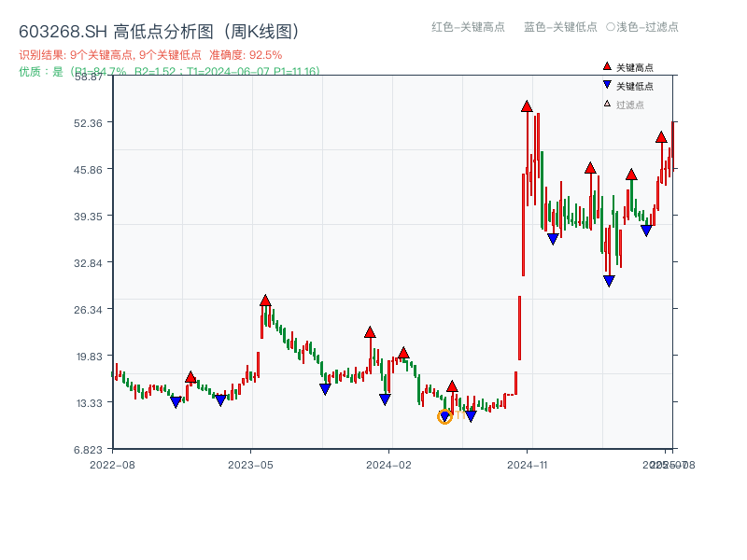The image size is (747, 560).
Task: Click legend text 红色-关键高点 in the header
Action: (x=468, y=27)
